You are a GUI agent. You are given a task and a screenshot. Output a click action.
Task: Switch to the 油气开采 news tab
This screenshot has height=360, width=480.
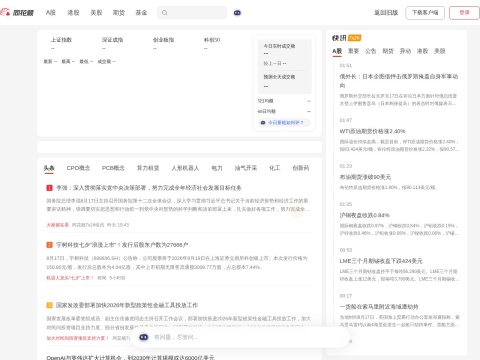246,168
